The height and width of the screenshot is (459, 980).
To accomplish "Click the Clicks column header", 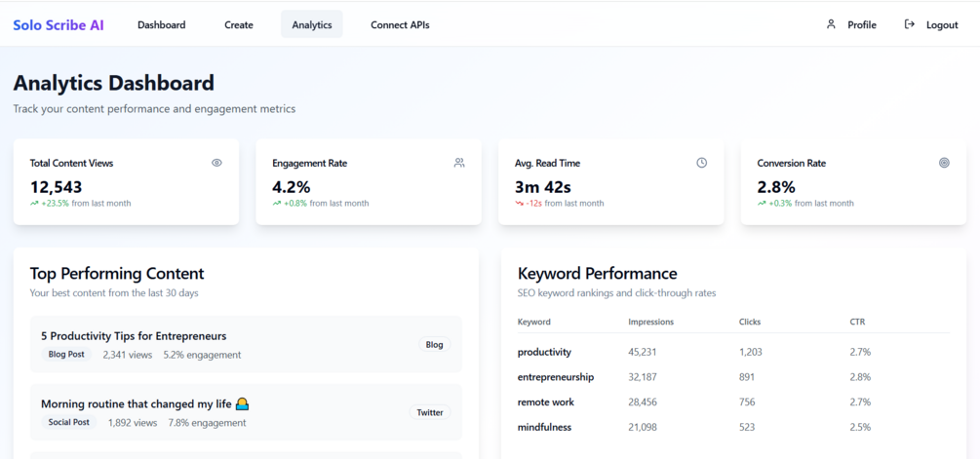I will (750, 322).
